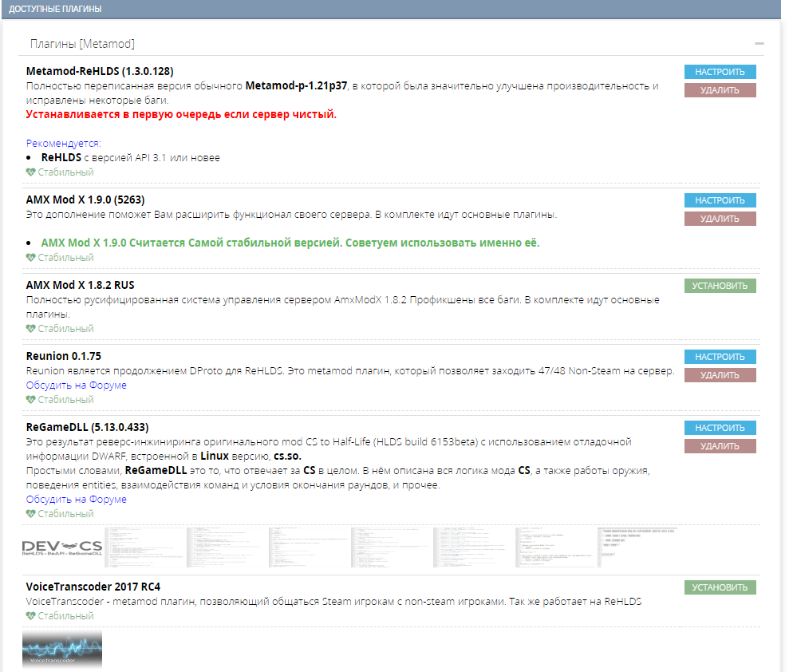Open the last ReGameDLL screenshot thumbnail
The height and width of the screenshot is (672, 789).
[x=637, y=547]
